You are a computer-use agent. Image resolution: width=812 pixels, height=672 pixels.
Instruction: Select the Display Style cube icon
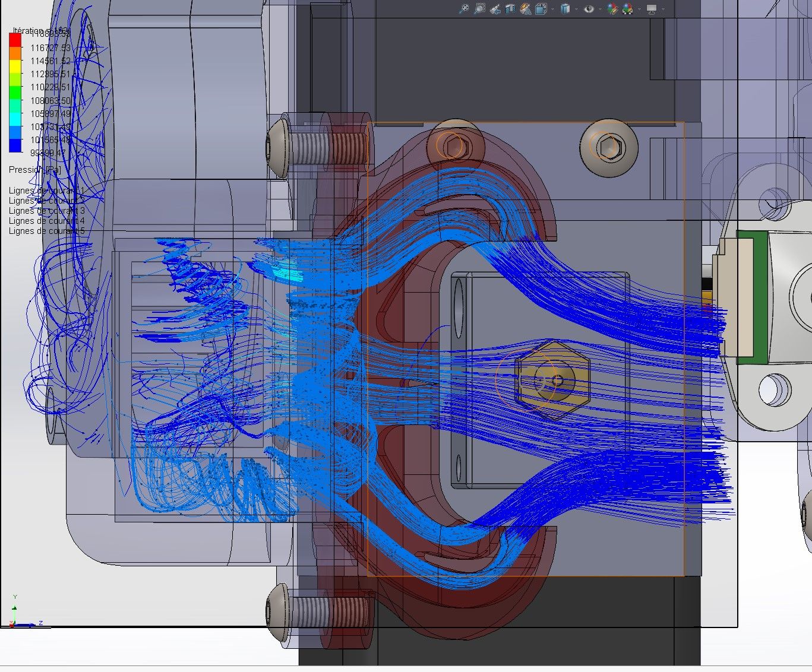(565, 9)
